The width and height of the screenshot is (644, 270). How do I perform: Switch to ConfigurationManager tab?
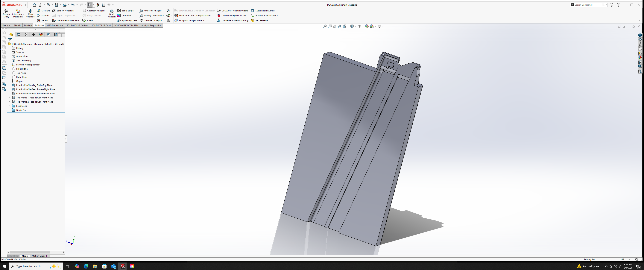(x=26, y=34)
